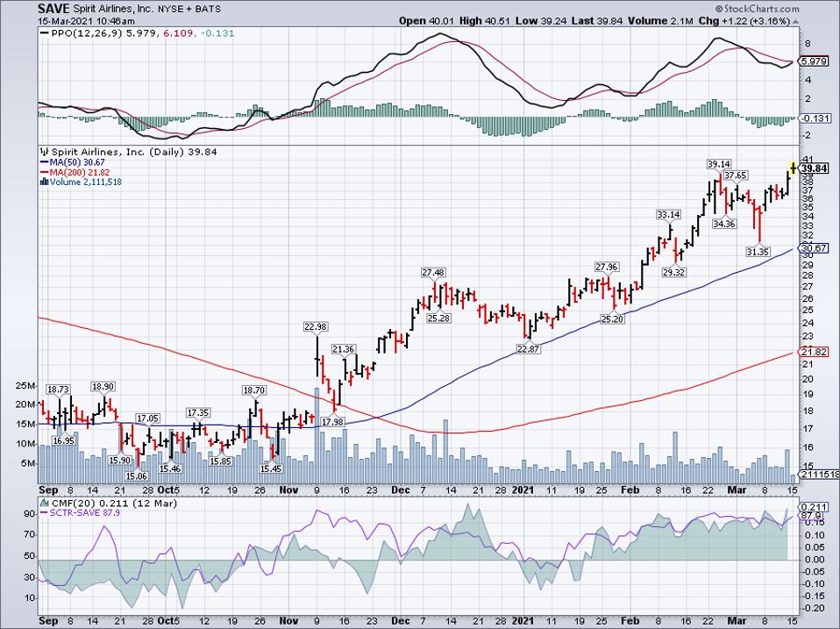Click the PPO(12,26,9) indicator label

[87, 33]
